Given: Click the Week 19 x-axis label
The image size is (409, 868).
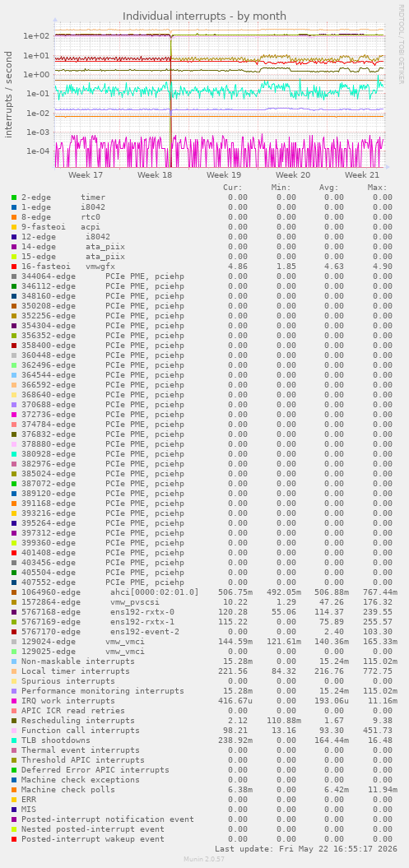Looking at the screenshot, I should [x=223, y=175].
